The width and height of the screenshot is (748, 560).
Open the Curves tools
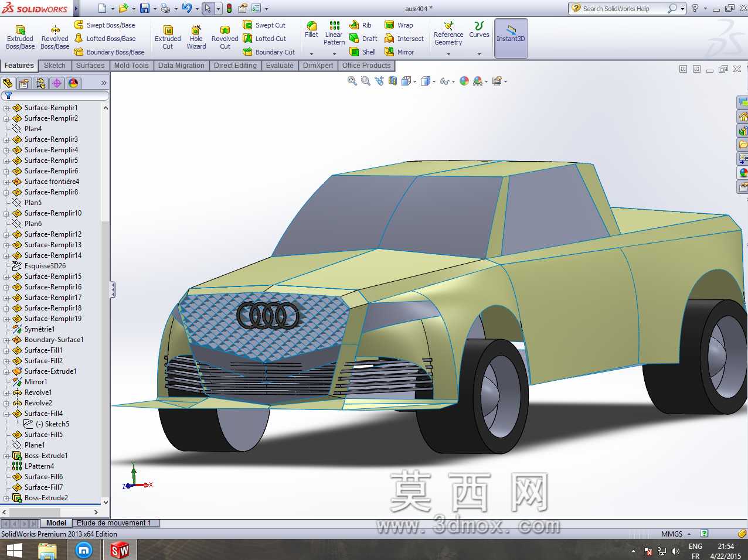pyautogui.click(x=479, y=30)
